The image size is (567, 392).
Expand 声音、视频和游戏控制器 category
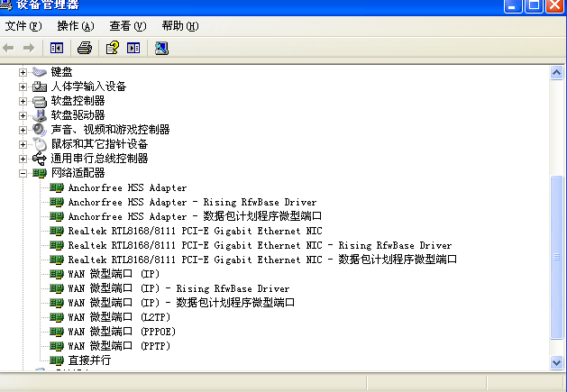point(23,130)
